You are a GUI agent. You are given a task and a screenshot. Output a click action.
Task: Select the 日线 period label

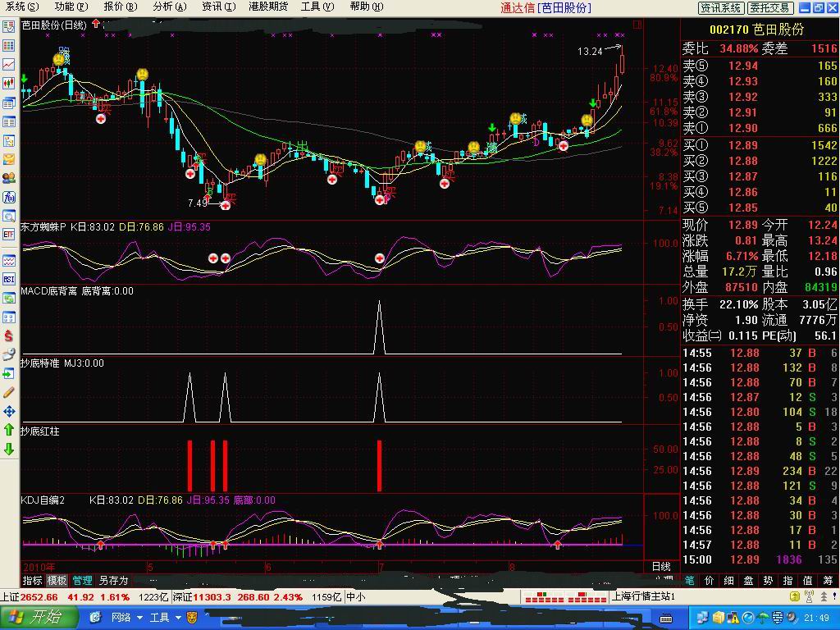[660, 567]
